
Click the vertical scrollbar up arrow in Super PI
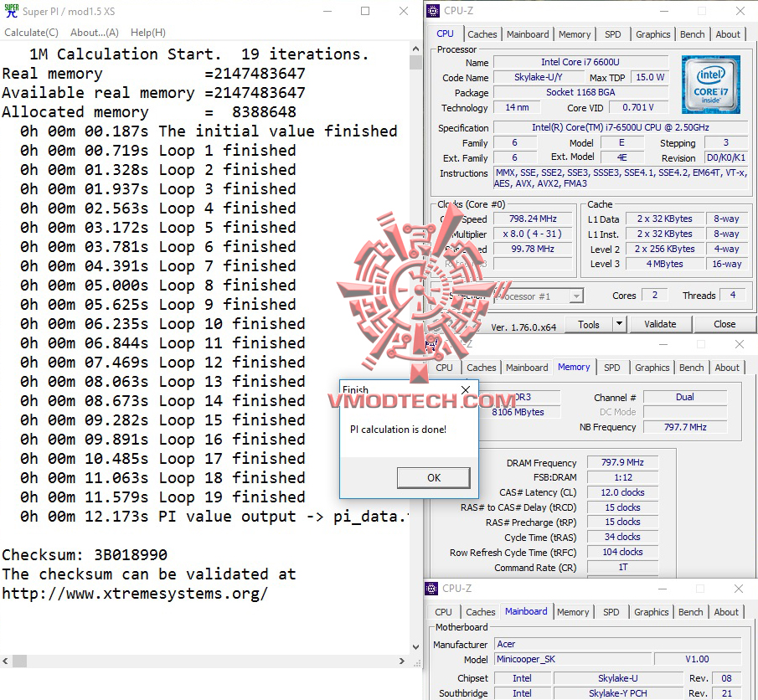click(x=415, y=49)
